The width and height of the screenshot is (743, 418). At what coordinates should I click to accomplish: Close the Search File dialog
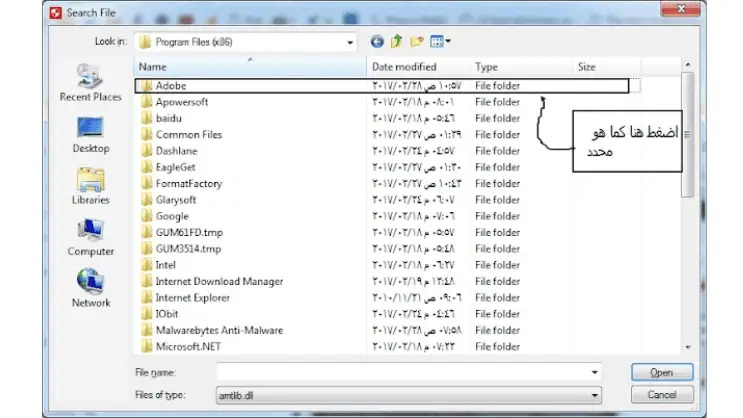tap(680, 9)
